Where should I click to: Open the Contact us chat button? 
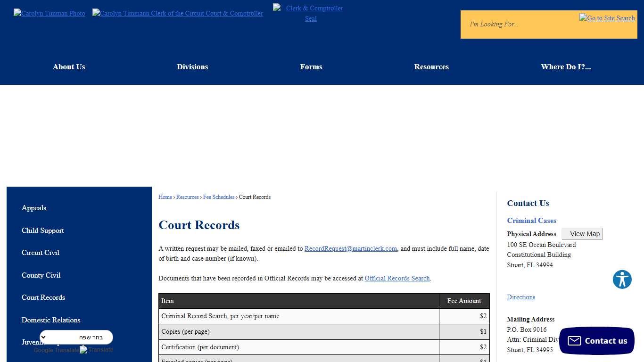point(597,341)
